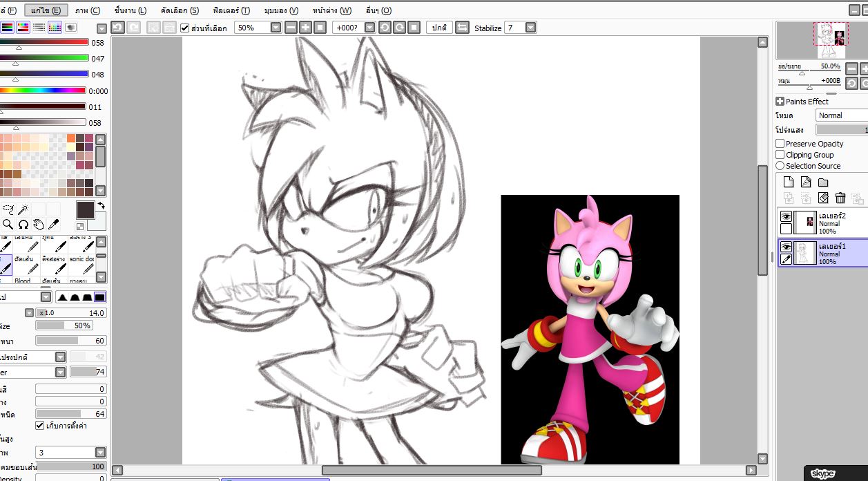Flip canvas horizontally next to Stabilize

point(463,27)
